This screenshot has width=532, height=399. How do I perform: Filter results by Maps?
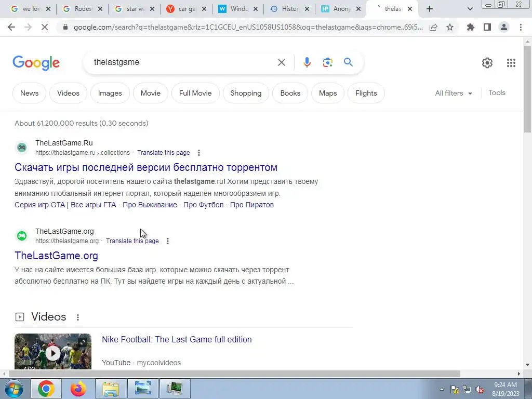pos(328,93)
